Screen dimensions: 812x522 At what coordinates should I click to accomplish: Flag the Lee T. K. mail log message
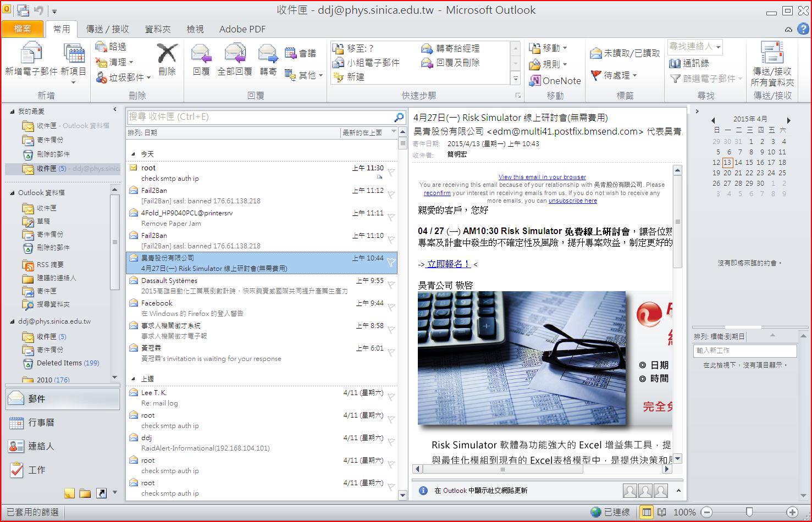tap(391, 397)
